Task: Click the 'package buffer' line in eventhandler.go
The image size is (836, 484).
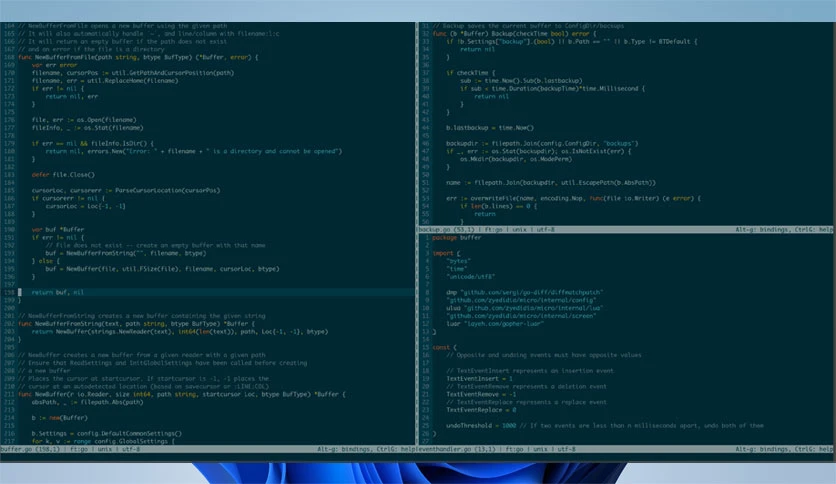Action: tap(456, 238)
